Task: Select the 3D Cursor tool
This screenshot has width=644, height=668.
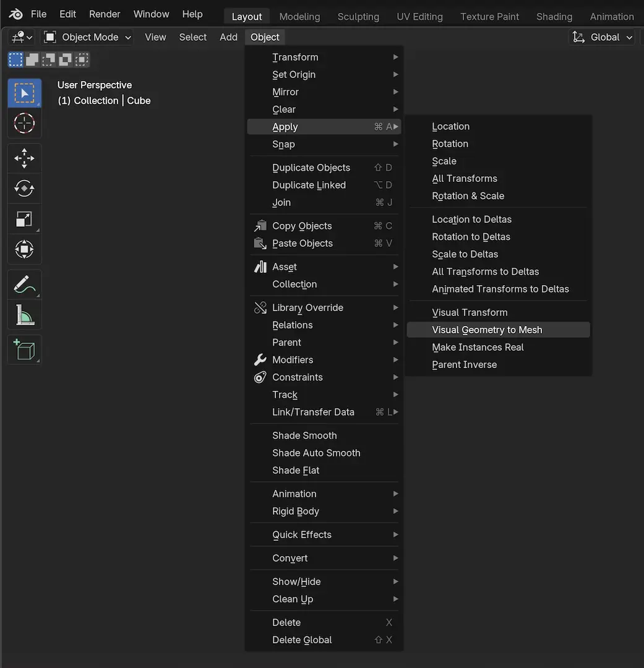Action: (x=24, y=123)
